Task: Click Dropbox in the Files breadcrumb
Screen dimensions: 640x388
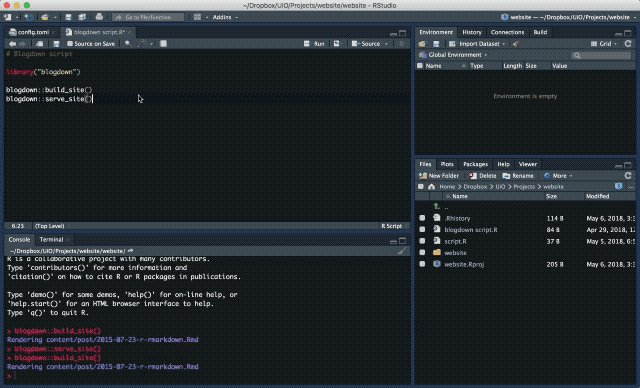Action: pyautogui.click(x=475, y=186)
